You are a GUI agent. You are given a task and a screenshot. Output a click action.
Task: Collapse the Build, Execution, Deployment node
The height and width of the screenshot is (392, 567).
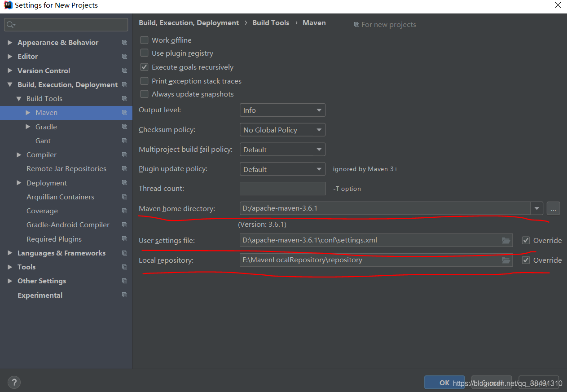(10, 85)
